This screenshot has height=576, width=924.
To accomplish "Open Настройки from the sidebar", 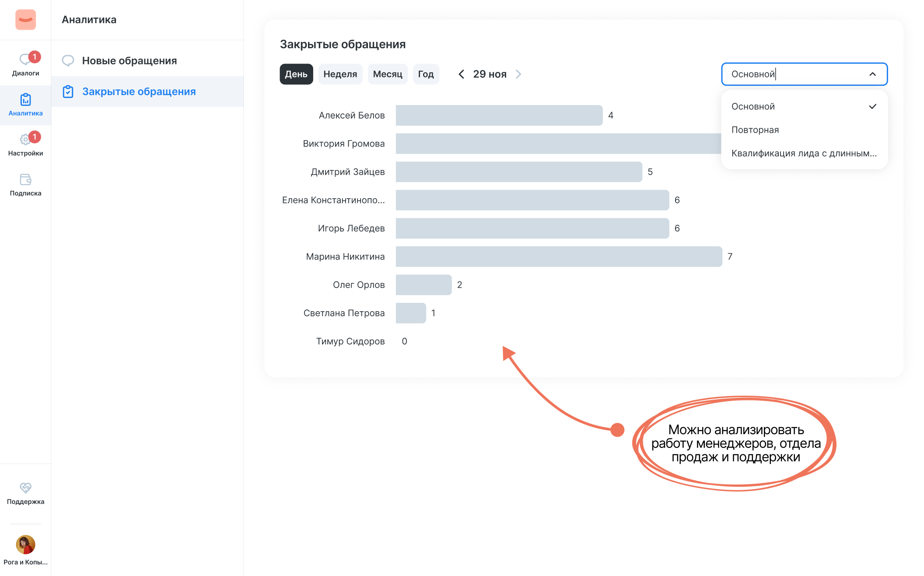I will coord(25,144).
